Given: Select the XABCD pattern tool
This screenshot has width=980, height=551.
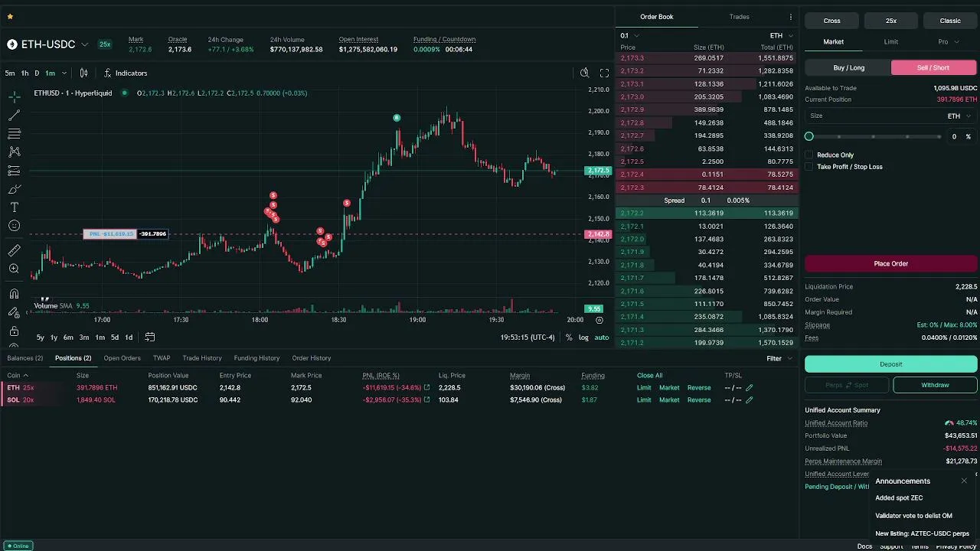Looking at the screenshot, I should [x=14, y=152].
